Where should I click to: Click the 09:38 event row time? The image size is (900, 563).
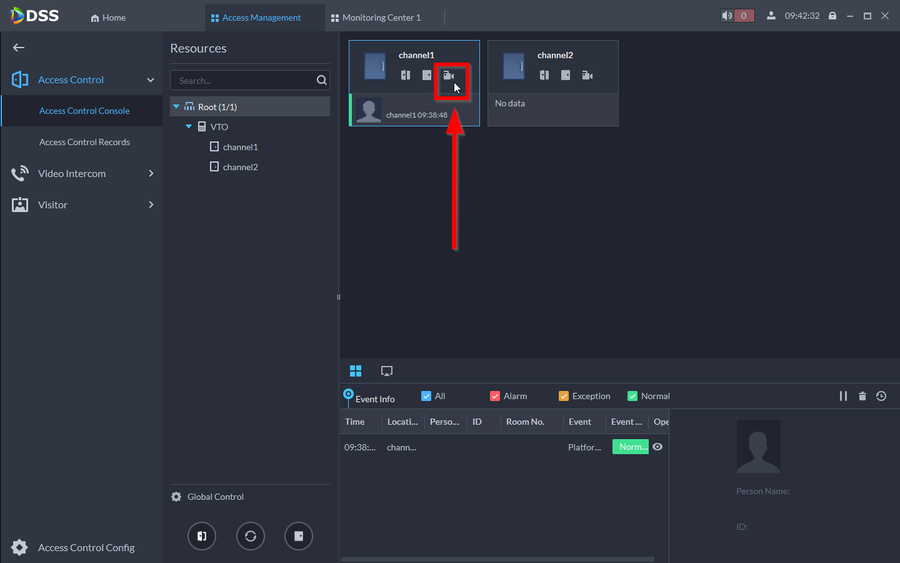tap(360, 447)
